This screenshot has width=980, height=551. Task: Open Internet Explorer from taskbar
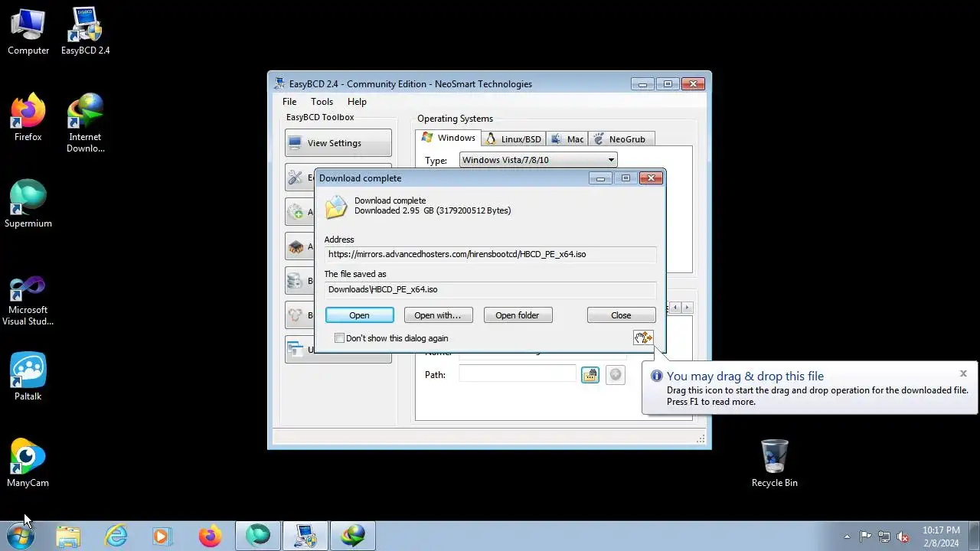[116, 536]
